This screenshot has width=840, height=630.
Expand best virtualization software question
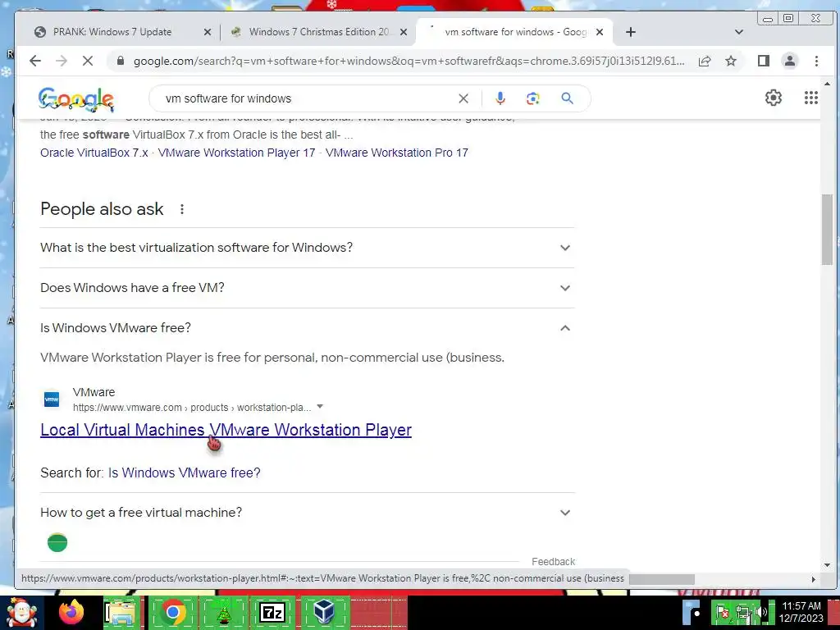[x=307, y=248]
